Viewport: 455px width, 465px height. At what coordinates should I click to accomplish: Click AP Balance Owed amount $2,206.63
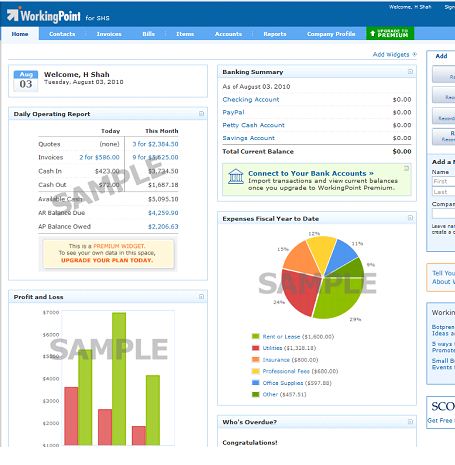coord(163,227)
